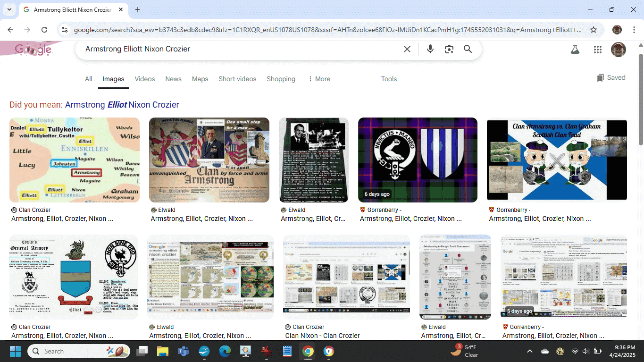This screenshot has width=644, height=362.
Task: Open Clan Armstrong vs. Clan Graham thumbnail
Action: tap(557, 160)
